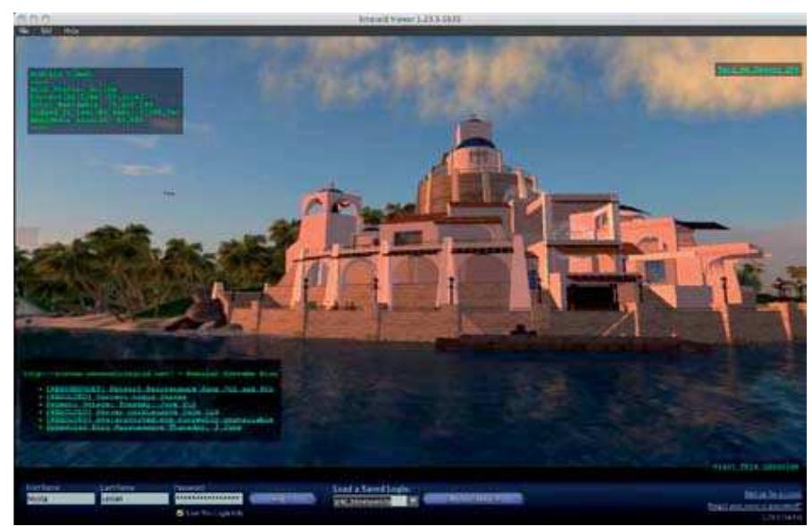Click the button right of saved login dropdown
The height and width of the screenshot is (527, 812).
[473, 498]
